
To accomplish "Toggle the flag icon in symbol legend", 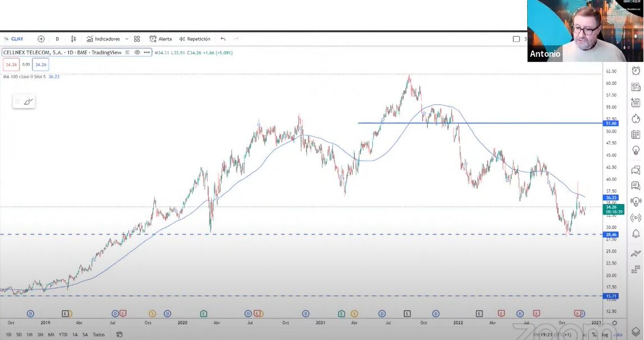I will click(127, 53).
